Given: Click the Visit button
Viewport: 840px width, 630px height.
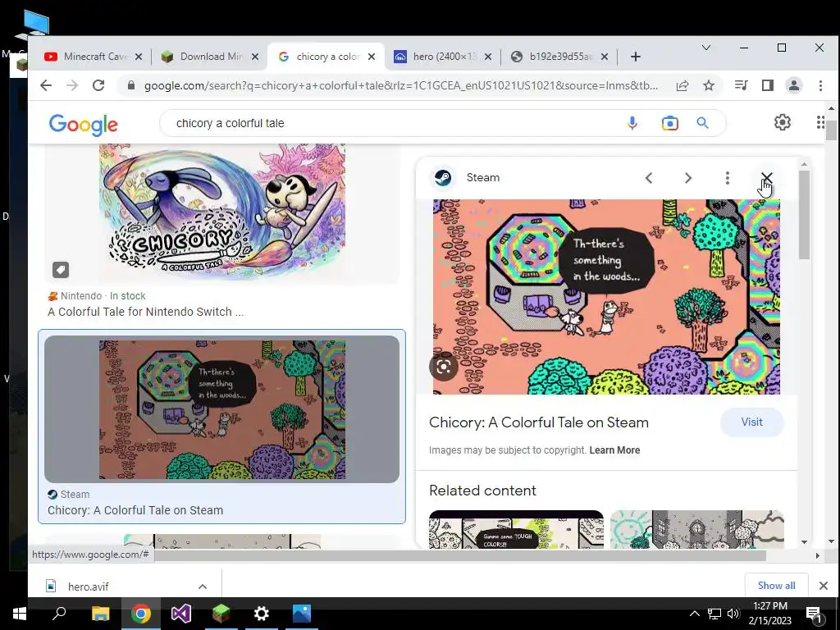Looking at the screenshot, I should tap(751, 422).
